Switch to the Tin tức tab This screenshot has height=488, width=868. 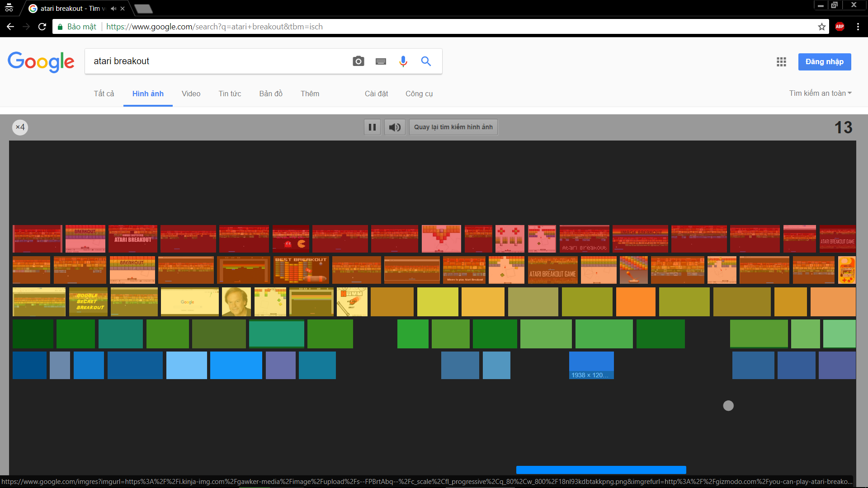tap(230, 94)
